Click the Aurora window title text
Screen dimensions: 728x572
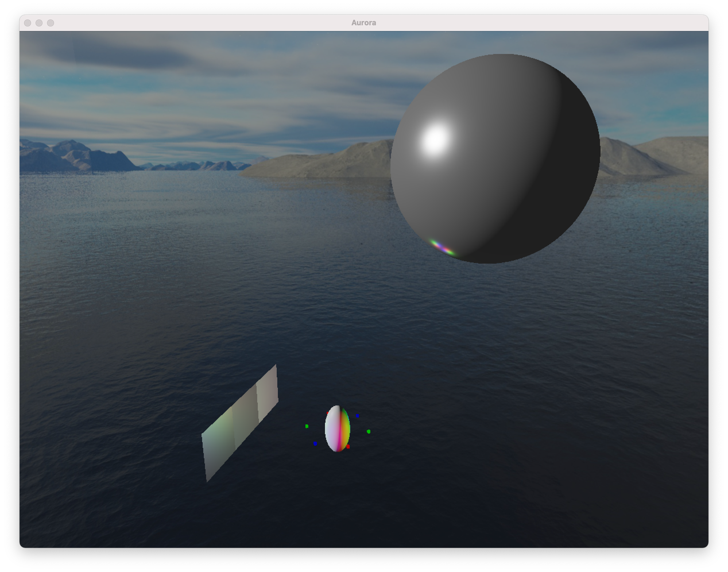point(363,23)
